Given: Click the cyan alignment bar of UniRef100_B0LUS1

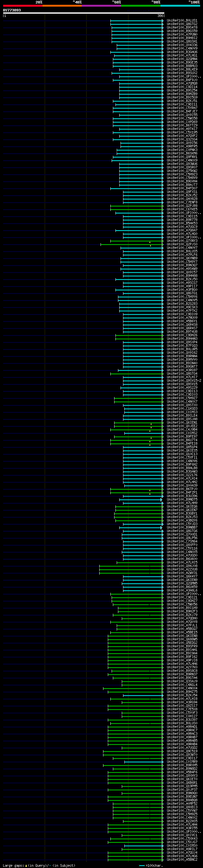Looking at the screenshot, I should (x=137, y=21).
